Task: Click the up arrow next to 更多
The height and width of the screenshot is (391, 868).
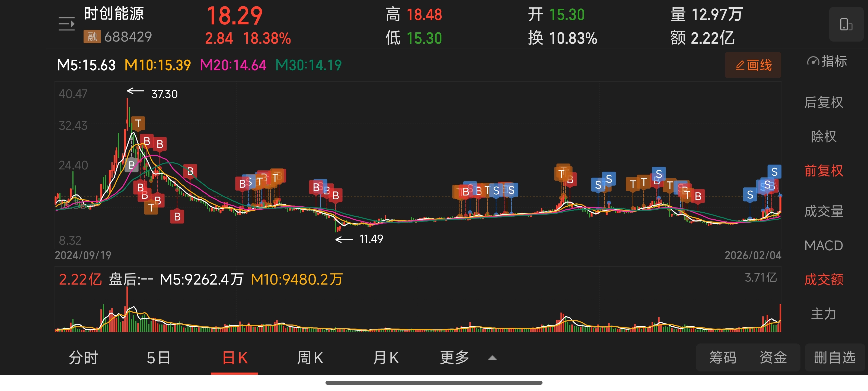Action: pos(492,358)
